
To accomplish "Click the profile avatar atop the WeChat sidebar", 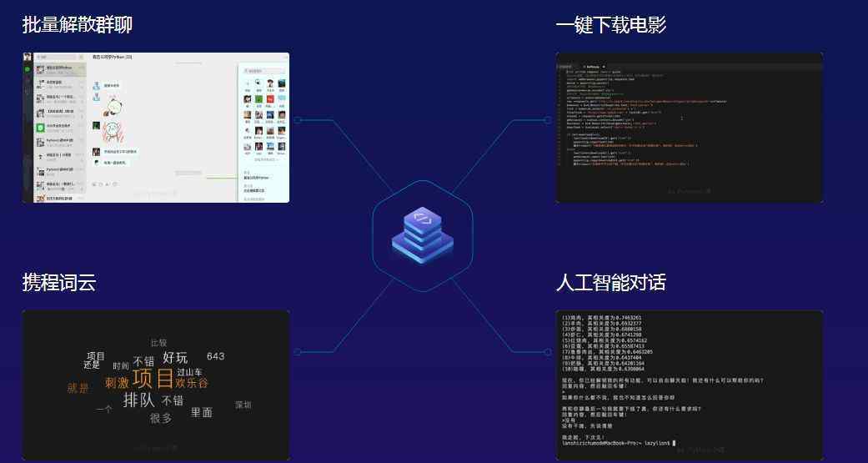I will point(28,57).
